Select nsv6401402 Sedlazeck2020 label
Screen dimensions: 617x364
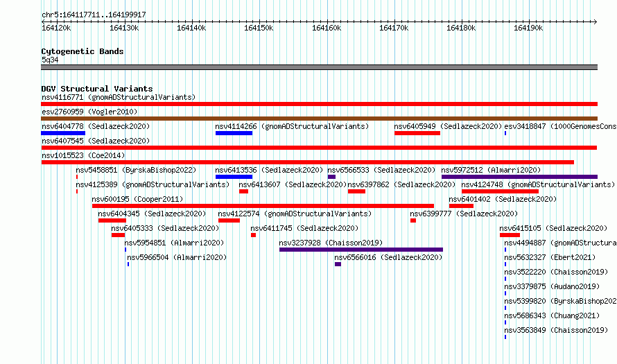503,199
